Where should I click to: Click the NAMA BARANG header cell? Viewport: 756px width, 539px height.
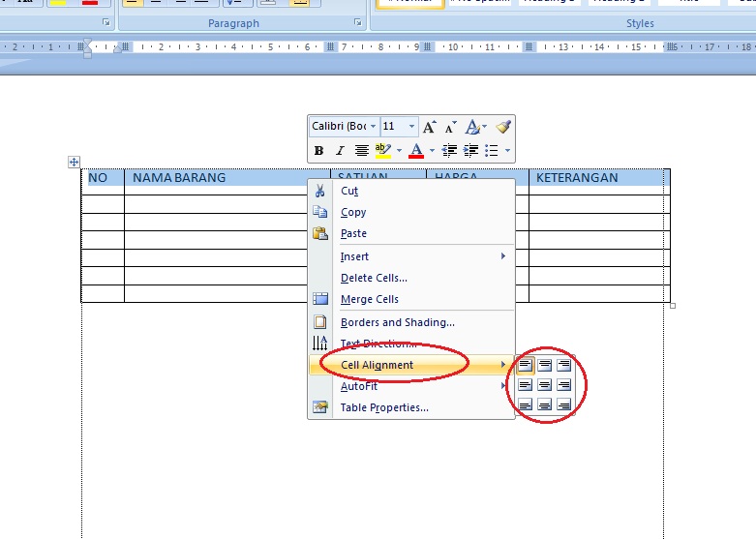point(227,182)
